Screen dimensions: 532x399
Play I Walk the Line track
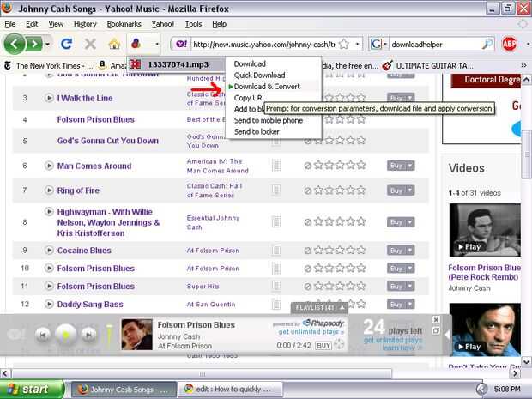pos(49,98)
